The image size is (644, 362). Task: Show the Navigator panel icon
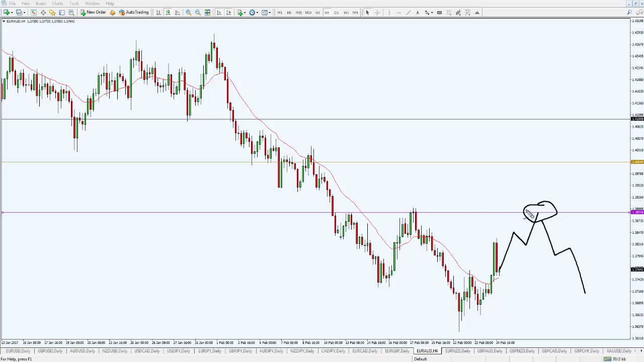52,13
